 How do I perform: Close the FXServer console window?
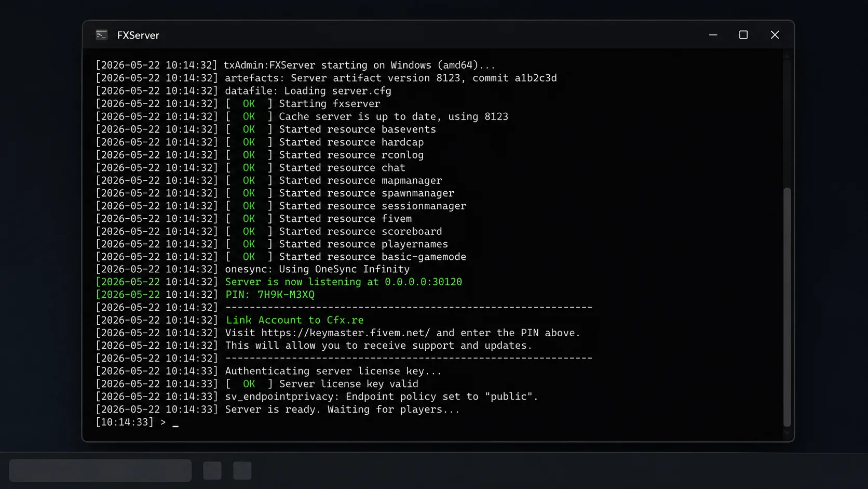[775, 35]
